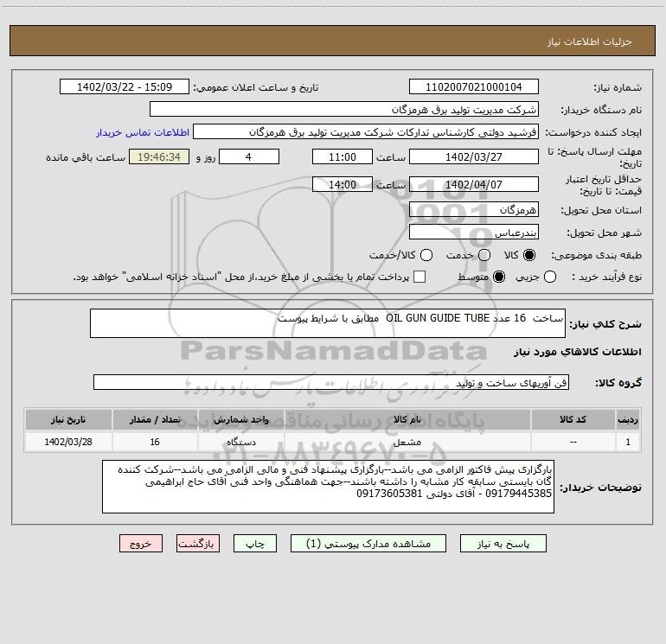The image size is (666, 644).
Task: Click the buyer notes text area
Action: coord(328,487)
